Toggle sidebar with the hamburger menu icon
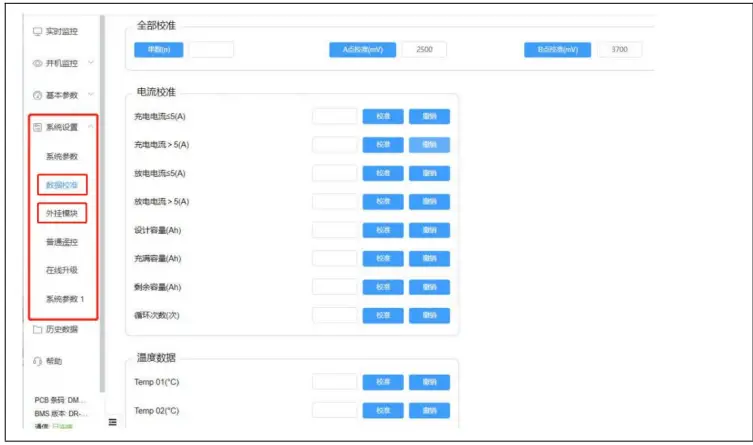This screenshot has width=753, height=445. [112, 422]
